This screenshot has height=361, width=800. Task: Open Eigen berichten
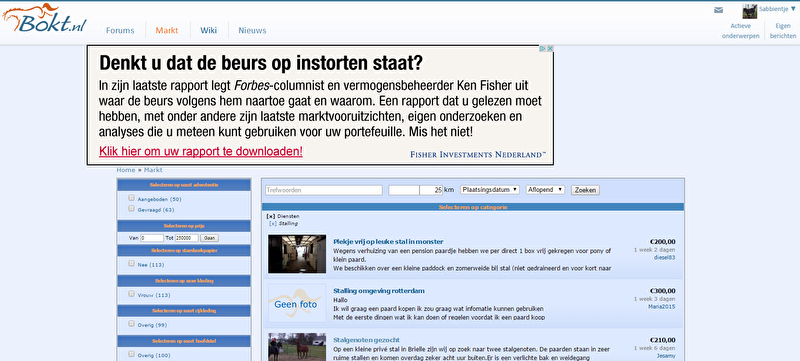[783, 31]
